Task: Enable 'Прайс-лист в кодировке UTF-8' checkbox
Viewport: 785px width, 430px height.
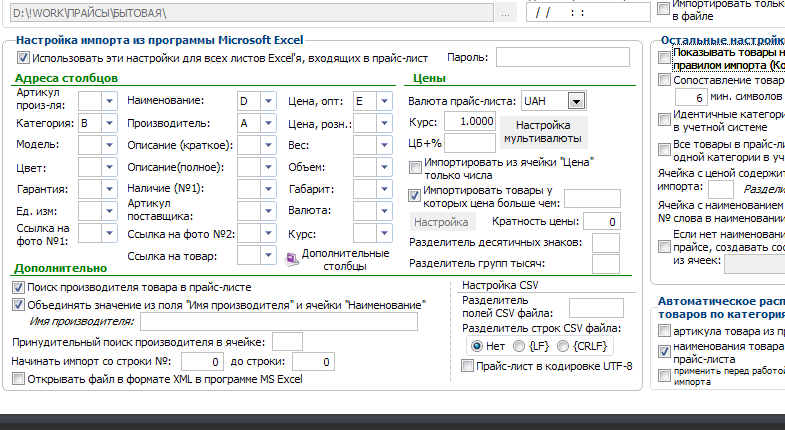Action: [x=467, y=366]
